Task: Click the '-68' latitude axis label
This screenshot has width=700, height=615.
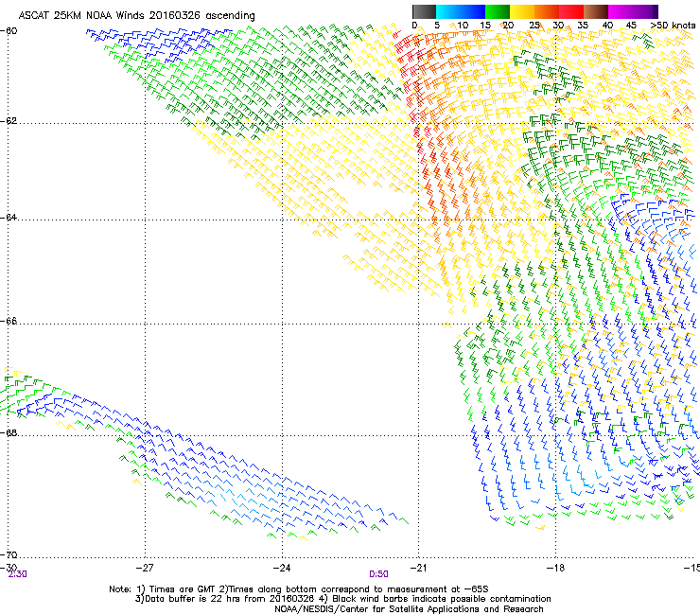Action: [9, 433]
